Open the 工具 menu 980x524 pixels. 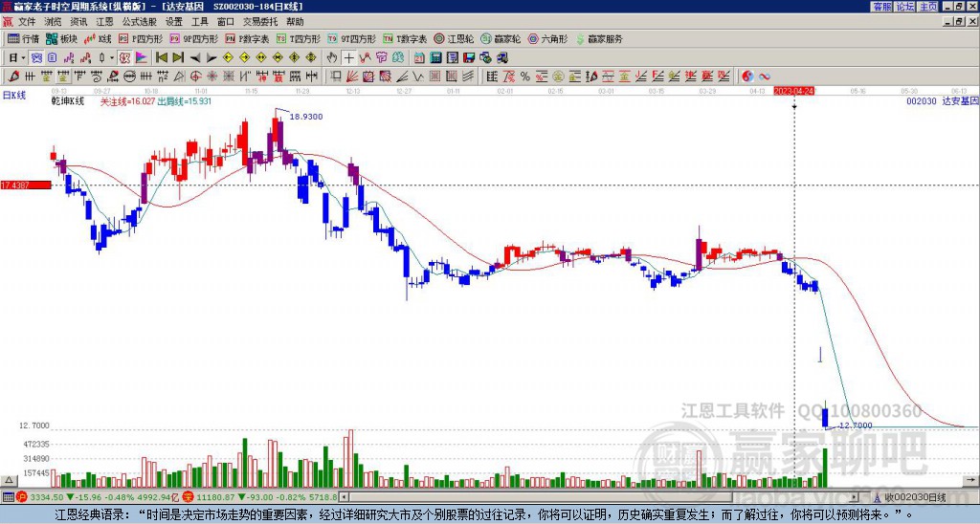pos(199,22)
